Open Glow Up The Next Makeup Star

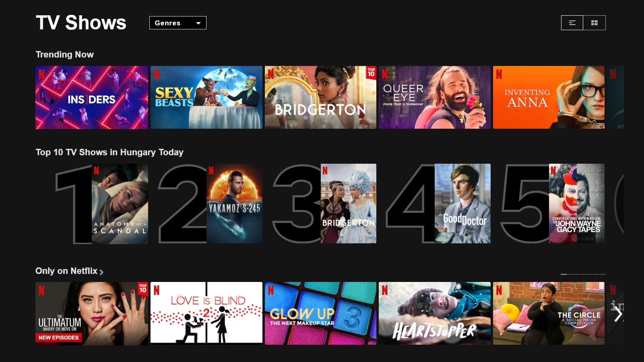320,313
